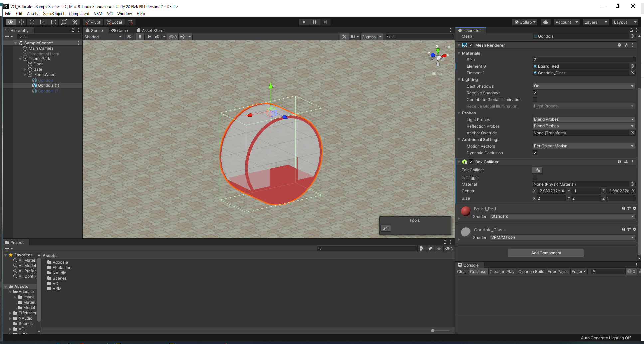The width and height of the screenshot is (644, 344).
Task: Open the GameObject menu
Action: (x=53, y=14)
